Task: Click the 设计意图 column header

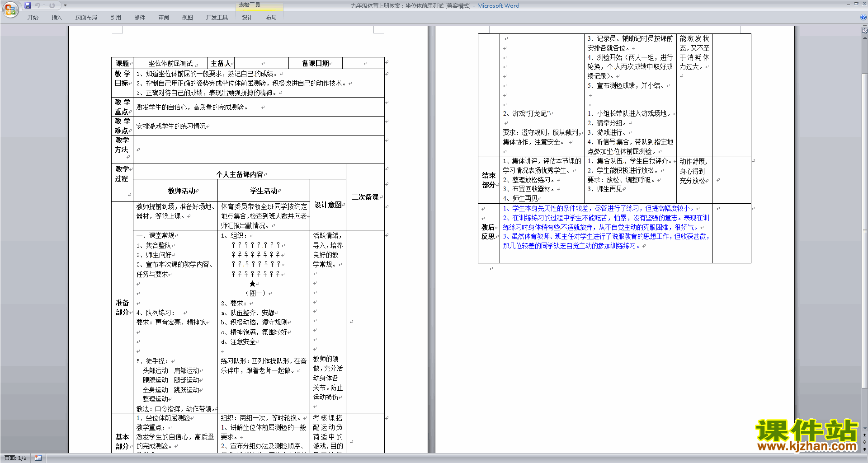Action: 328,205
